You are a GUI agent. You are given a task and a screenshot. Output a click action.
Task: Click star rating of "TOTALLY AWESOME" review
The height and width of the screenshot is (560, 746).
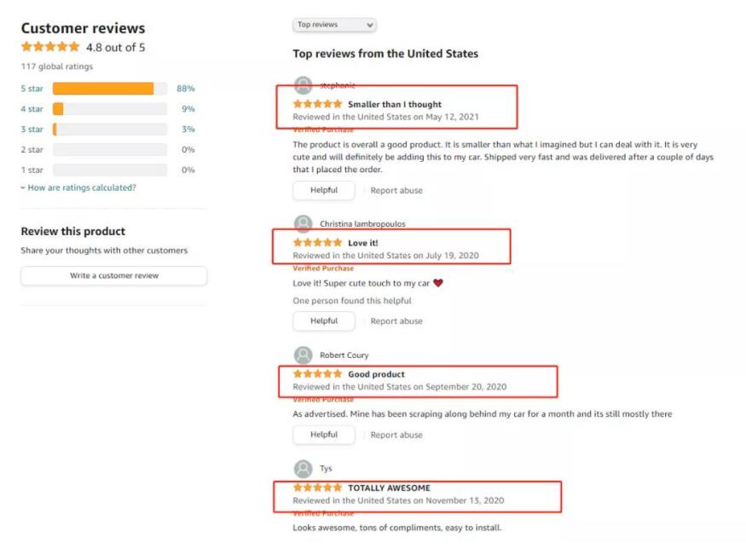click(317, 488)
